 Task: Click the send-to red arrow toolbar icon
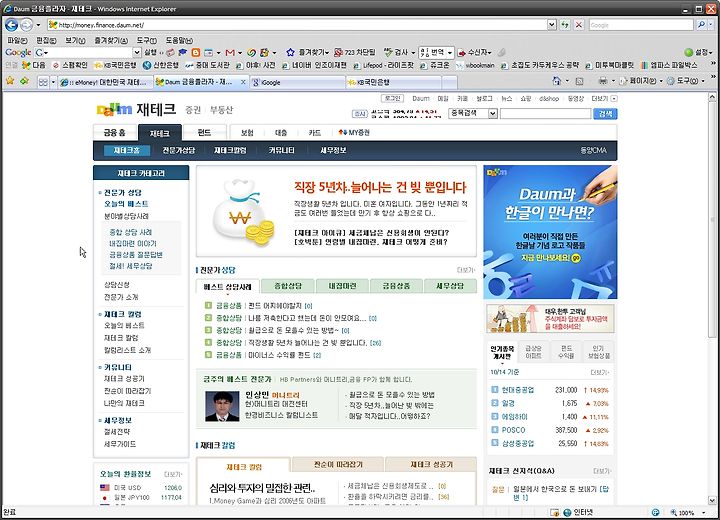(461, 52)
